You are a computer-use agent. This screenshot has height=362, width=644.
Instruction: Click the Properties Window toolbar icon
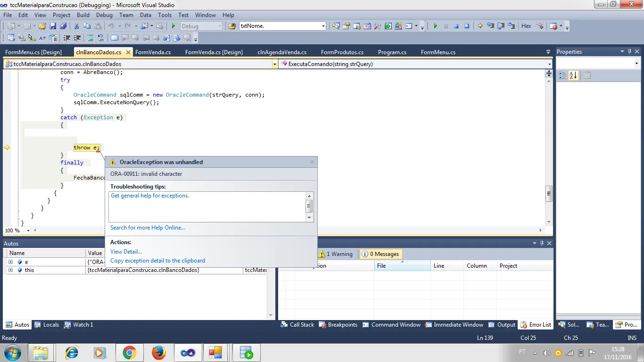click(347, 26)
